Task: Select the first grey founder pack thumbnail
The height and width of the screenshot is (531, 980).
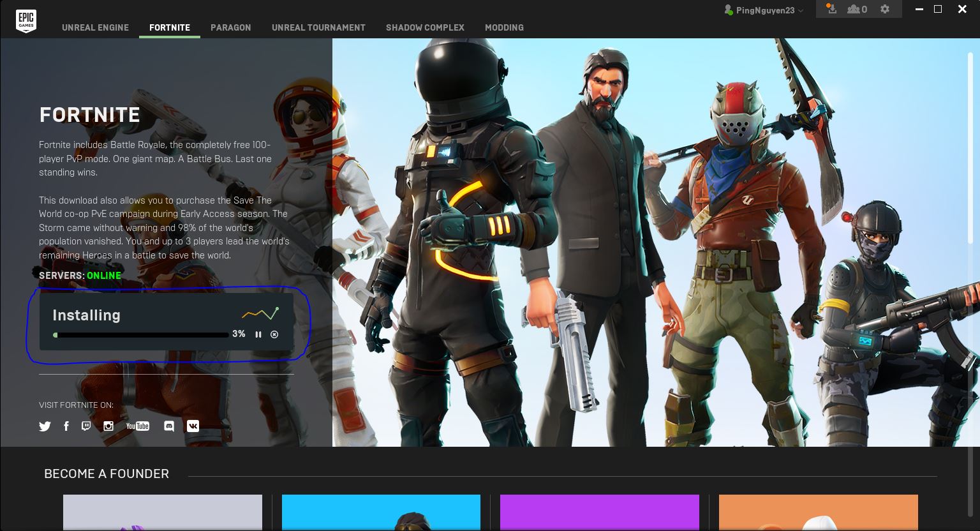Action: [163, 512]
